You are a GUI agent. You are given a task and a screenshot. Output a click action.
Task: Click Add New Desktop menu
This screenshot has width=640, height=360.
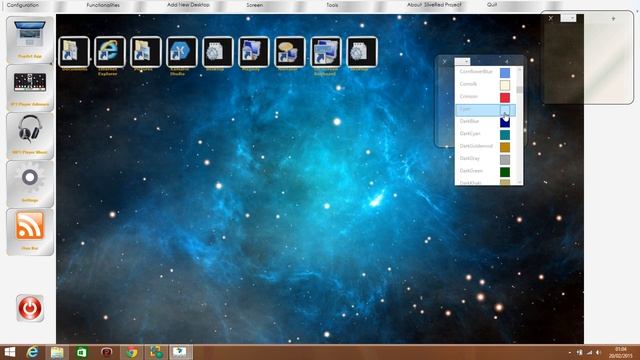(x=188, y=5)
